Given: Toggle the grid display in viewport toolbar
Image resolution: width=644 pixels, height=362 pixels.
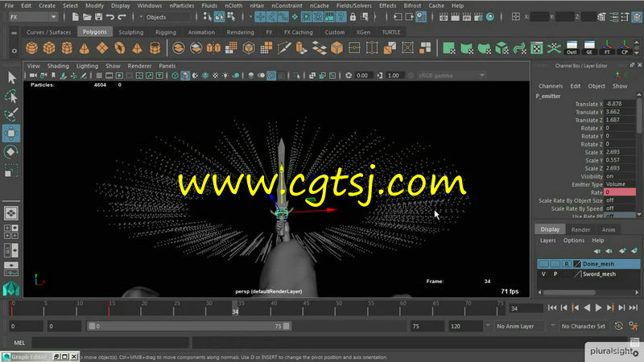Looking at the screenshot, I should [x=99, y=76].
